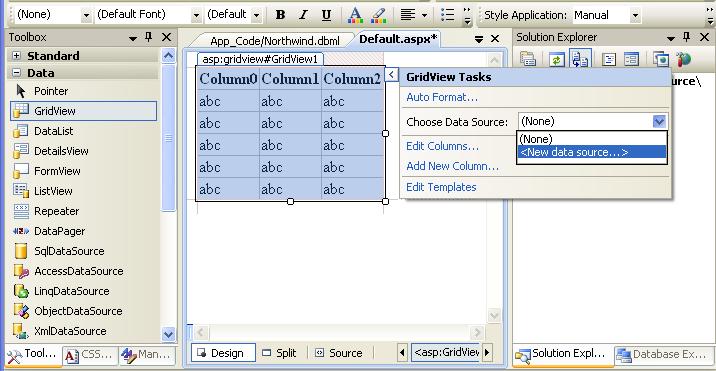Pin the Toolbox panel

tap(149, 37)
